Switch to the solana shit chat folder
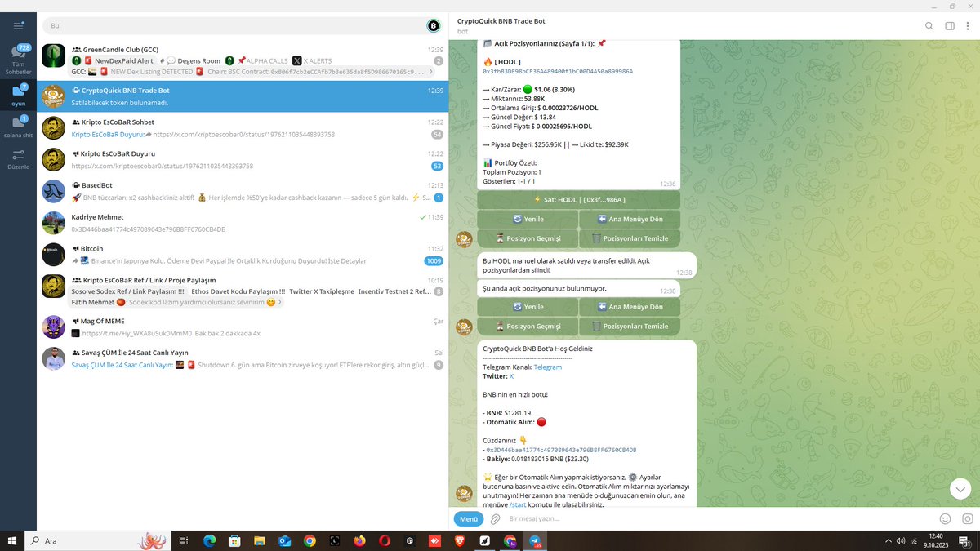 click(x=18, y=127)
